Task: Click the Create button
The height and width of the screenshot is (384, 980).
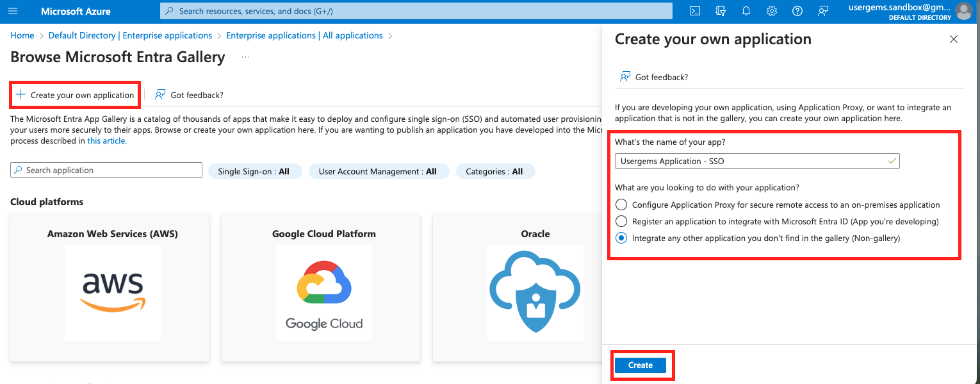Action: (641, 365)
